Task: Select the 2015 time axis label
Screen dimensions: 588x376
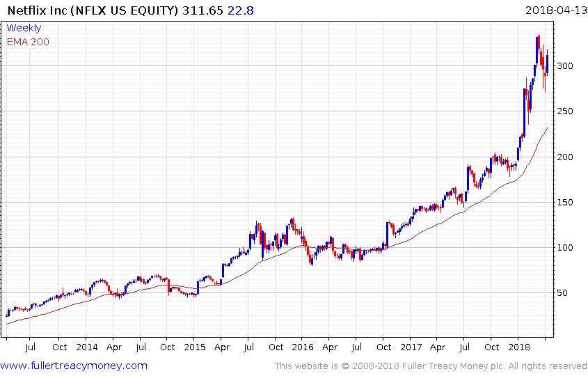Action: point(195,347)
